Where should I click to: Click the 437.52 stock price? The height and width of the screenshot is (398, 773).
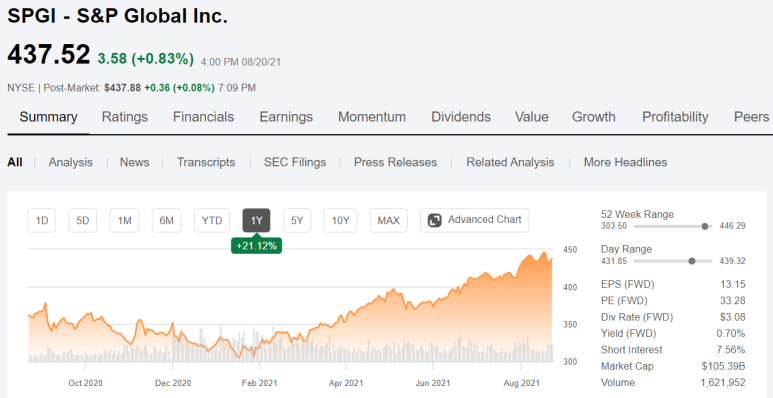(49, 55)
